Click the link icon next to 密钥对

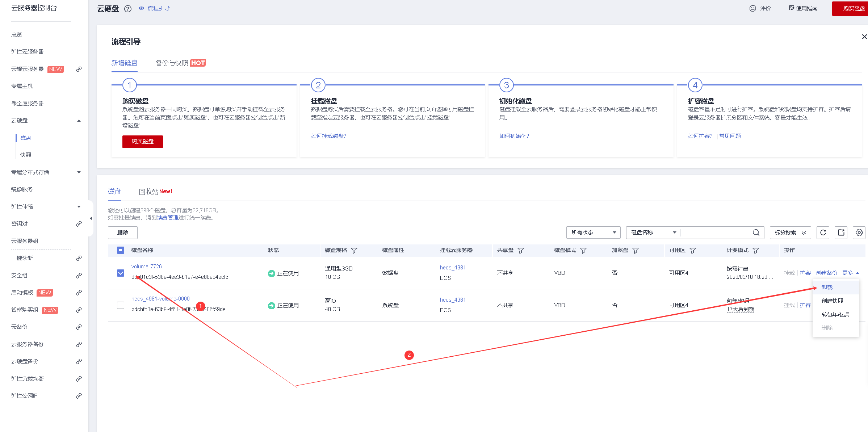coord(79,224)
